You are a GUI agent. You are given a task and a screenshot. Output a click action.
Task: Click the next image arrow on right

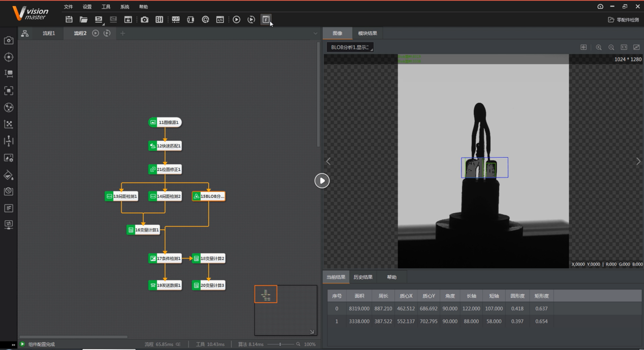(x=638, y=161)
